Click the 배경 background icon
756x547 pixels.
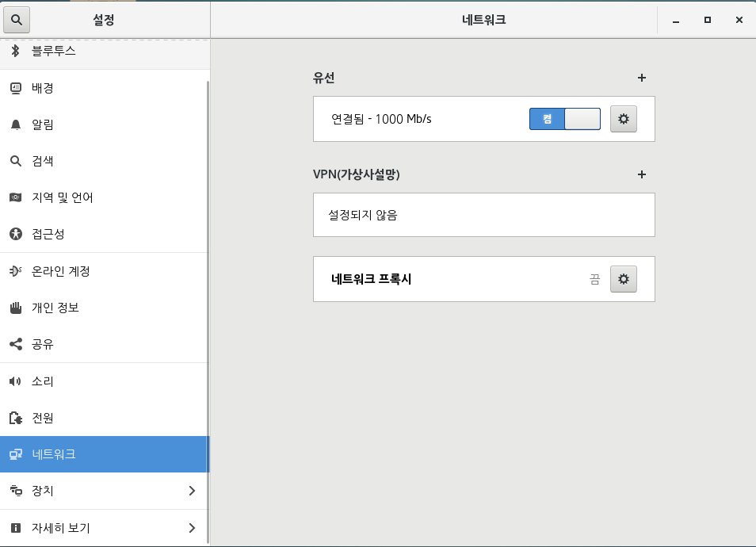[15, 88]
